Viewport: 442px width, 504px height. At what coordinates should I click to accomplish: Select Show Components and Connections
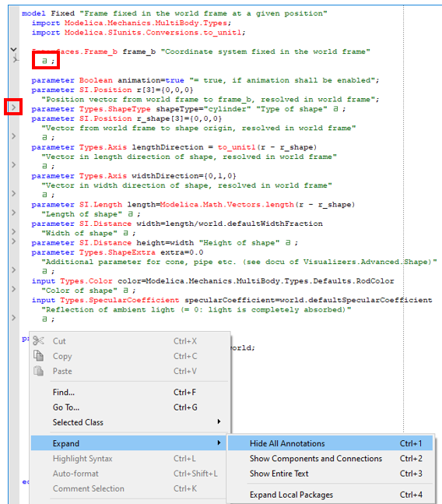(330, 458)
